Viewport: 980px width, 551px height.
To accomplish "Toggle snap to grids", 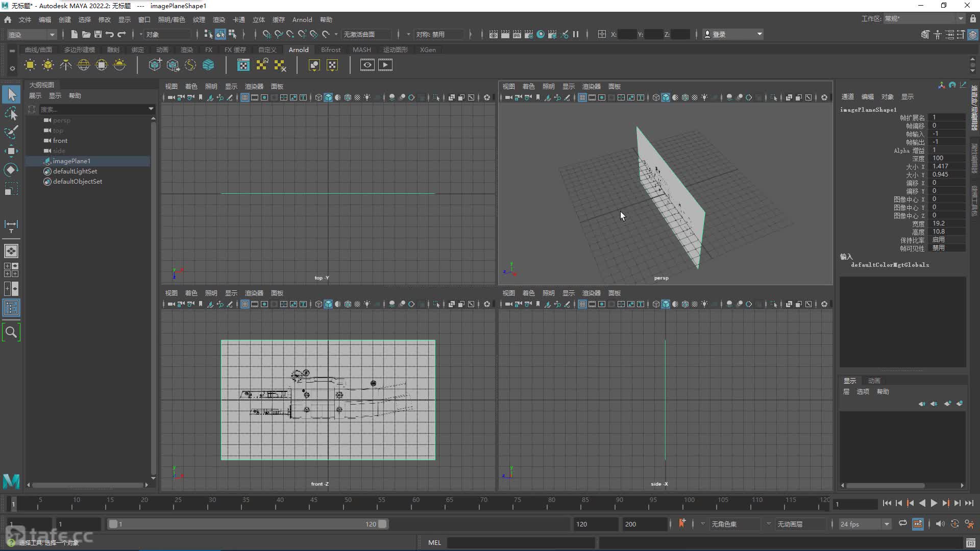I will point(266,34).
